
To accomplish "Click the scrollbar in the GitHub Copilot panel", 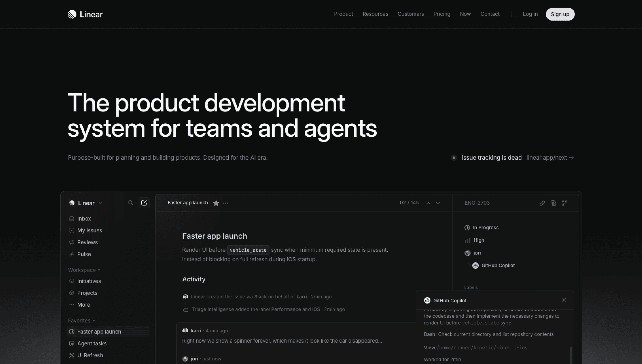I will click(x=571, y=355).
